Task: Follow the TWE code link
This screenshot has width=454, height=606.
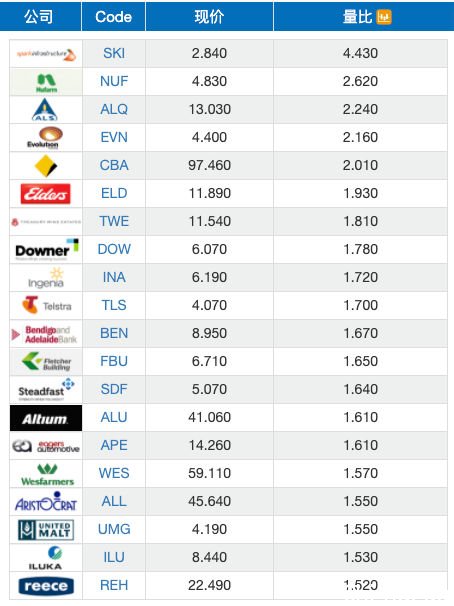Action: click(x=114, y=221)
